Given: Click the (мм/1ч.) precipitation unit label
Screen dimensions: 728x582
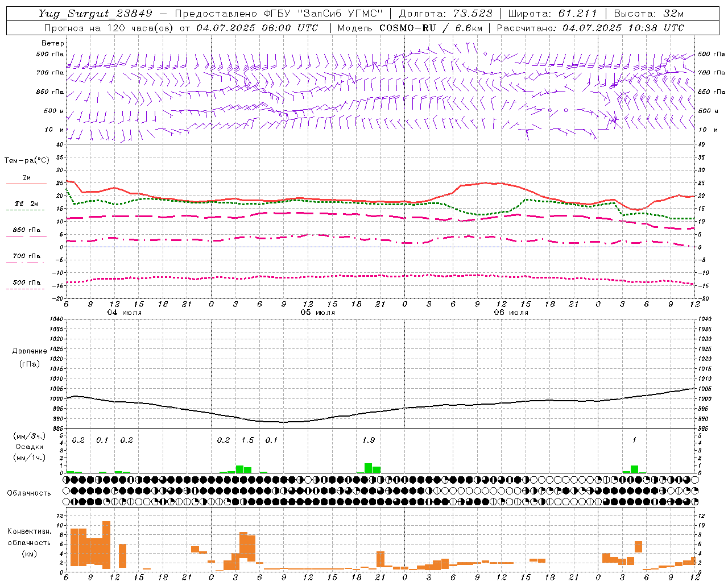Looking at the screenshot, I should coord(30,458).
